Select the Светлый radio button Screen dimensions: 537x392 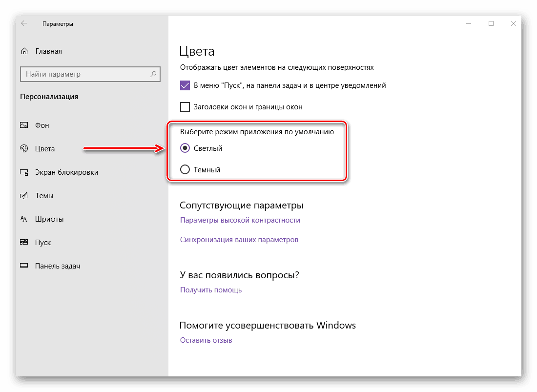(185, 148)
